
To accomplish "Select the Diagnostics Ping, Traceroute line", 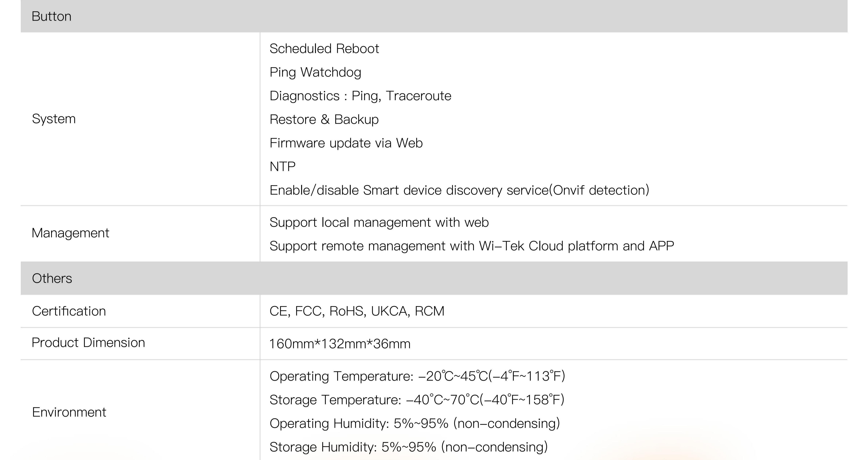I will pyautogui.click(x=360, y=96).
